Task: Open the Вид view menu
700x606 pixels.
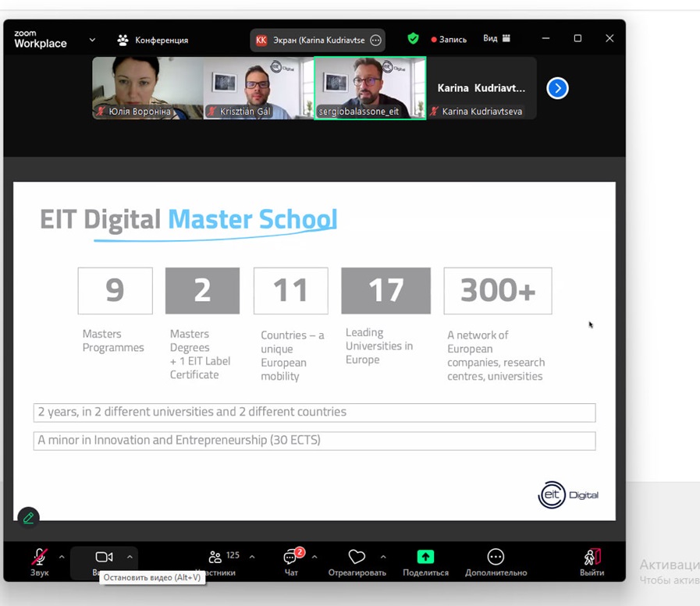Action: pos(496,38)
